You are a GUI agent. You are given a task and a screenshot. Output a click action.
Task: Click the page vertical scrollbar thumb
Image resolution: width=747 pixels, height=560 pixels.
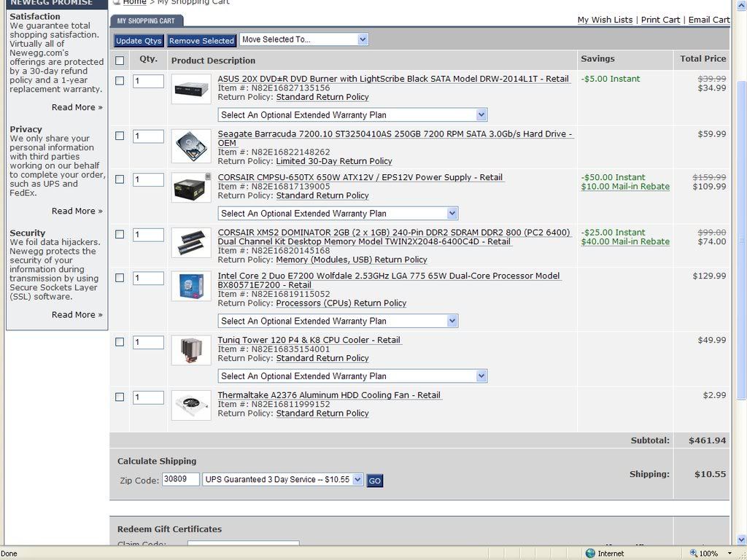741,241
